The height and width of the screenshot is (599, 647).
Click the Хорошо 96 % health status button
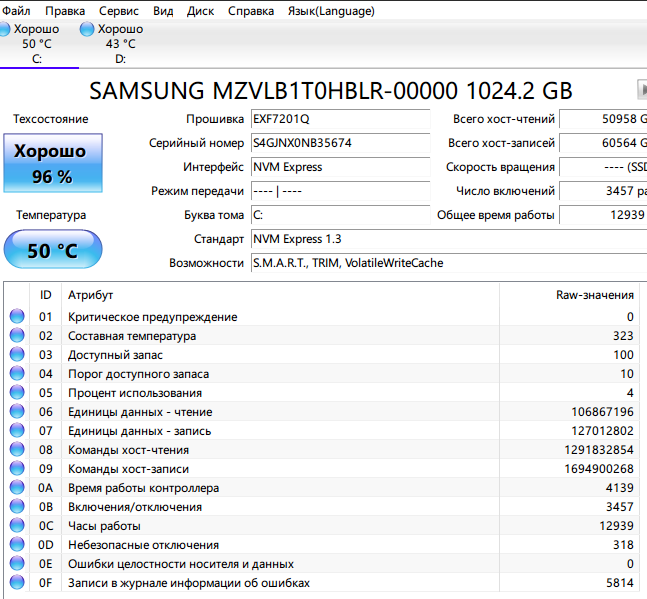tap(51, 163)
